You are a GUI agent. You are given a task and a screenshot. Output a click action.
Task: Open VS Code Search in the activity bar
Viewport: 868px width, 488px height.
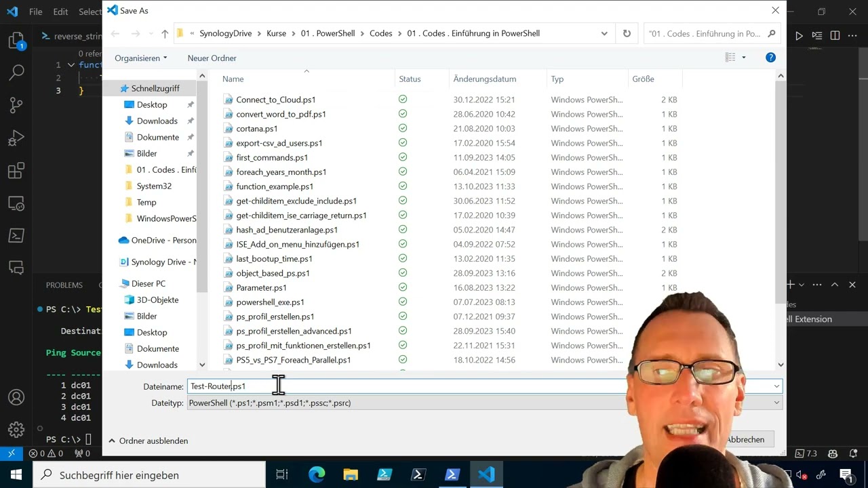[x=16, y=73]
